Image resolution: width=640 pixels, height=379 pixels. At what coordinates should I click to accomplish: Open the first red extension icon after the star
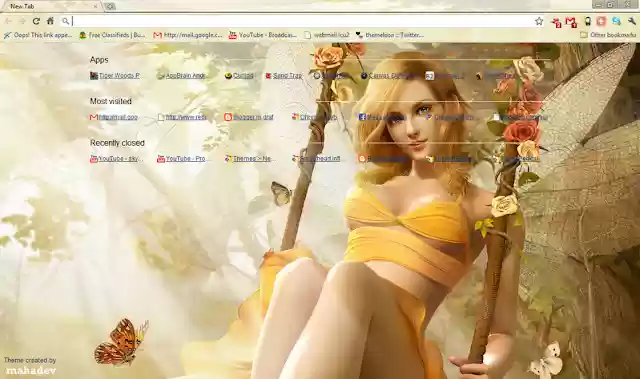(556, 22)
